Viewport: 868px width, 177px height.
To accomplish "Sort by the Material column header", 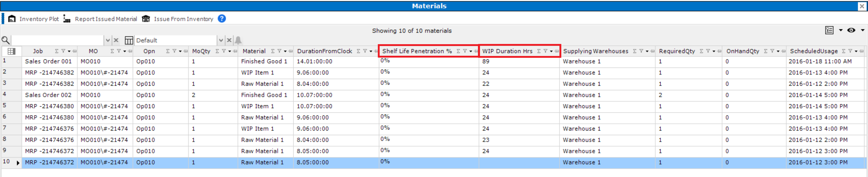I will [x=254, y=51].
